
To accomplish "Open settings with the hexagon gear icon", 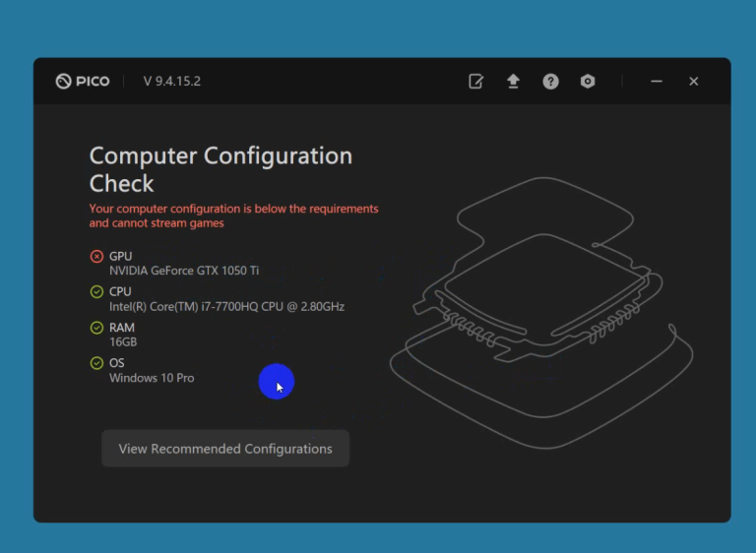I will click(588, 82).
